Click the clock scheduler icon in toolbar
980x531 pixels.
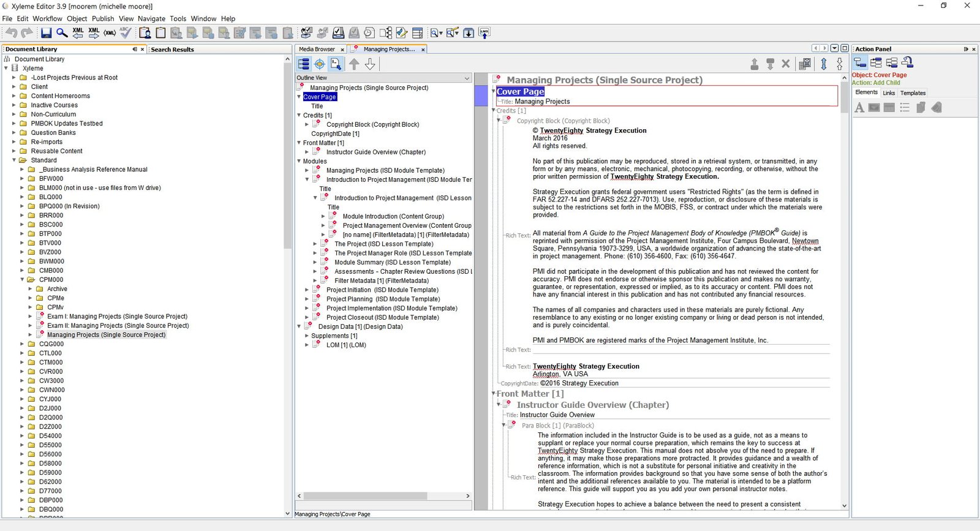(x=369, y=33)
